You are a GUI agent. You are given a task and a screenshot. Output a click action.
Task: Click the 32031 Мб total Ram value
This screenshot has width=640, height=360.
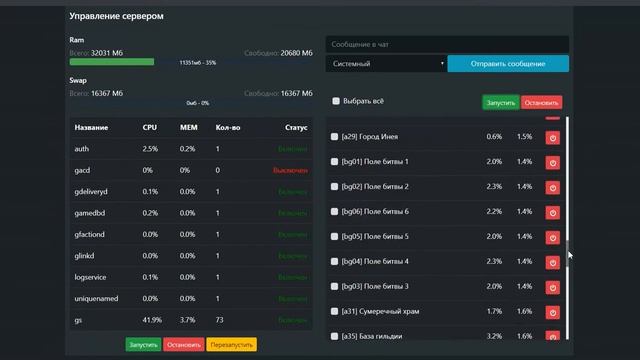coord(107,53)
